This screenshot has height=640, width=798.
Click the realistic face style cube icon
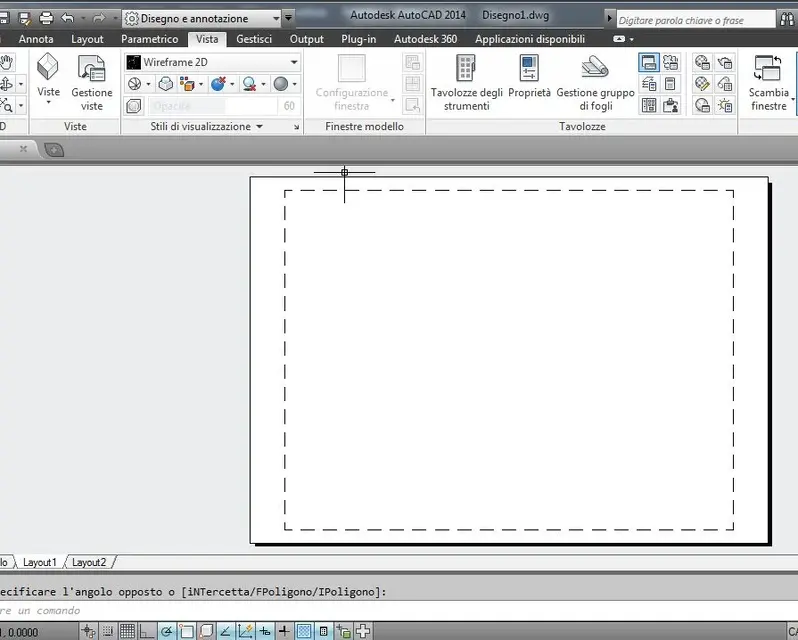(165, 84)
